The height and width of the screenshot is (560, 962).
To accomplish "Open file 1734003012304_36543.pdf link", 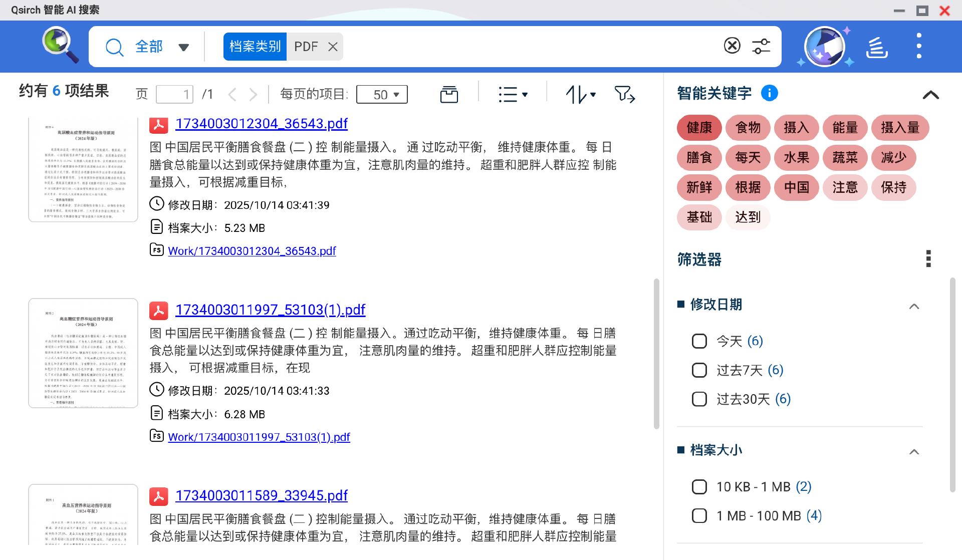I will 261,123.
